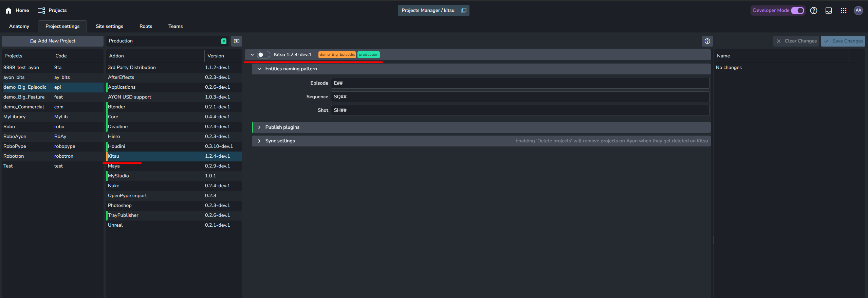The width and height of the screenshot is (868, 298).
Task: Select the AfterEffects addon
Action: pyautogui.click(x=174, y=77)
